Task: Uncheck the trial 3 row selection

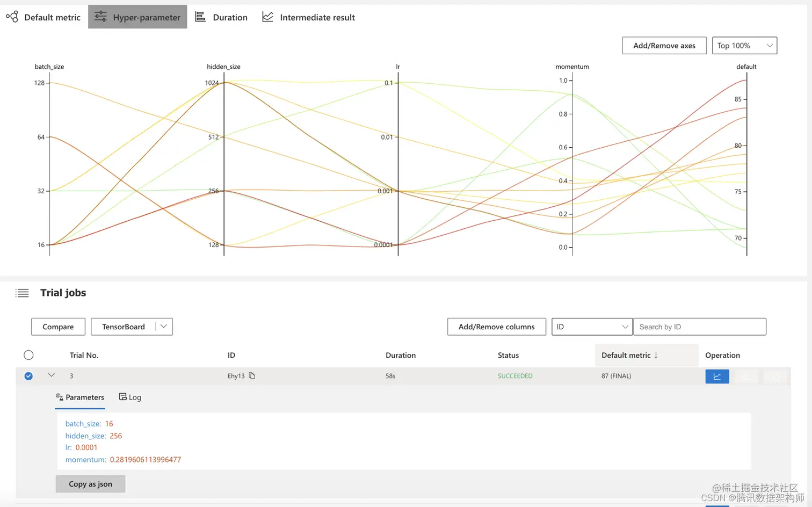Action: pyautogui.click(x=28, y=376)
